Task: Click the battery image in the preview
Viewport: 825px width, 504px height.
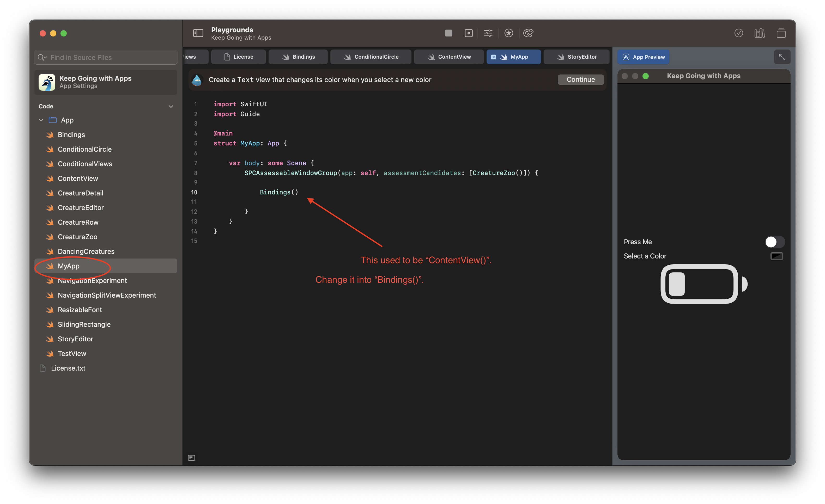Action: click(704, 284)
